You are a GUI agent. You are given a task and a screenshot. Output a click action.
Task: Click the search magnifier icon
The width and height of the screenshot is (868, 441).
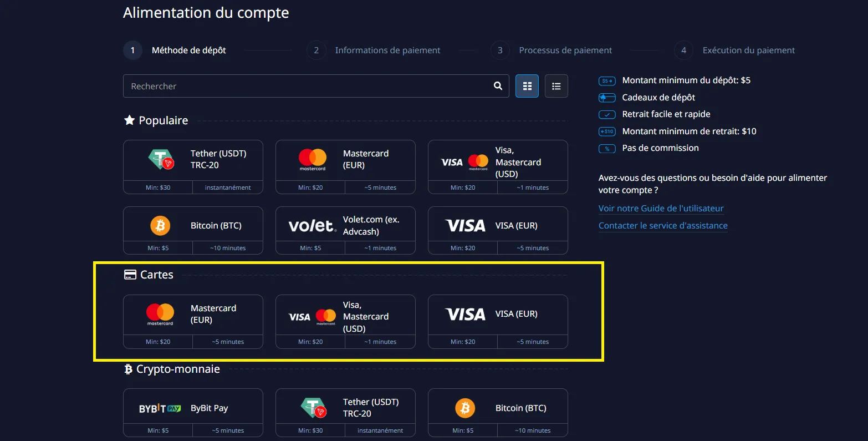[498, 86]
